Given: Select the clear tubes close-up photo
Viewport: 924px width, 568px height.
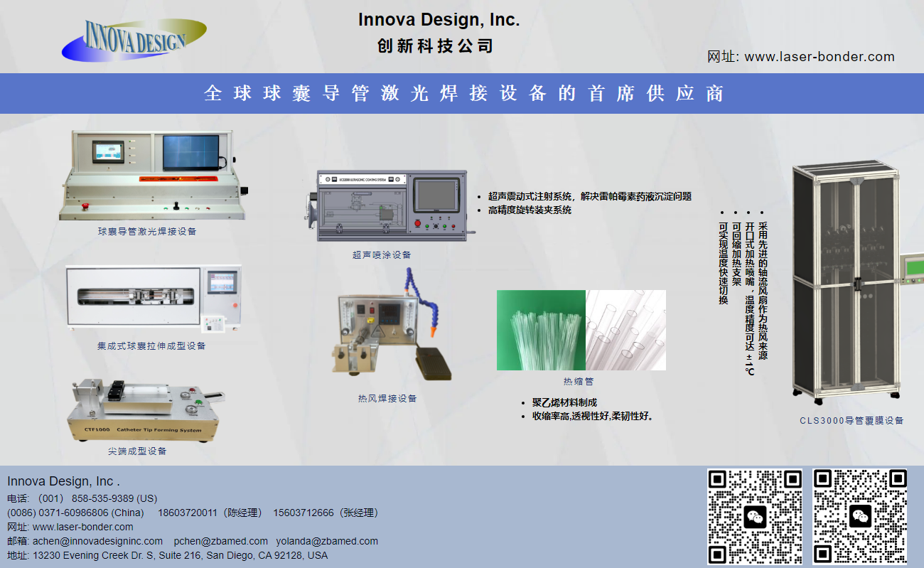Looking at the screenshot, I should 625,330.
